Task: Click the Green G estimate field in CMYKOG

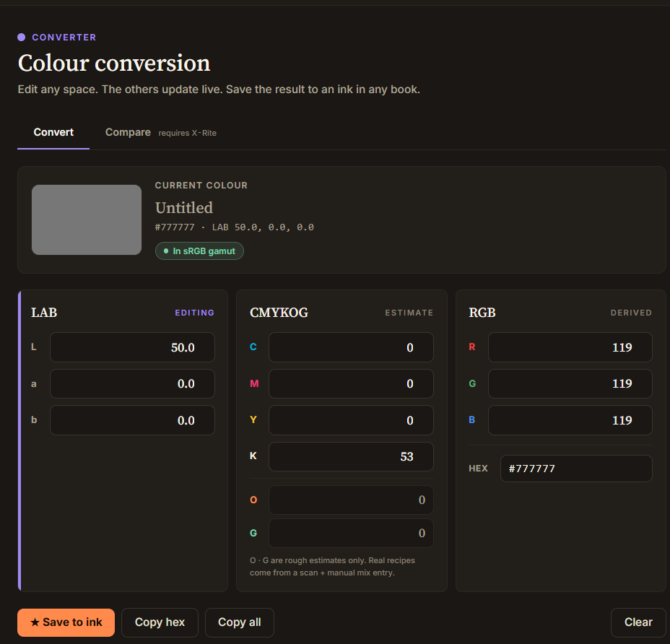Action: click(351, 533)
